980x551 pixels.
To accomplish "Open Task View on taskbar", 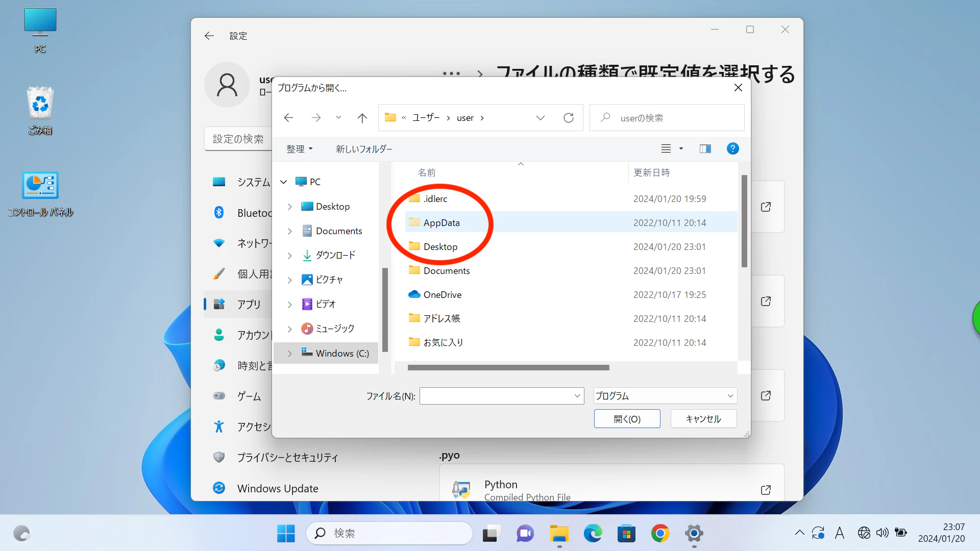I will click(x=491, y=533).
